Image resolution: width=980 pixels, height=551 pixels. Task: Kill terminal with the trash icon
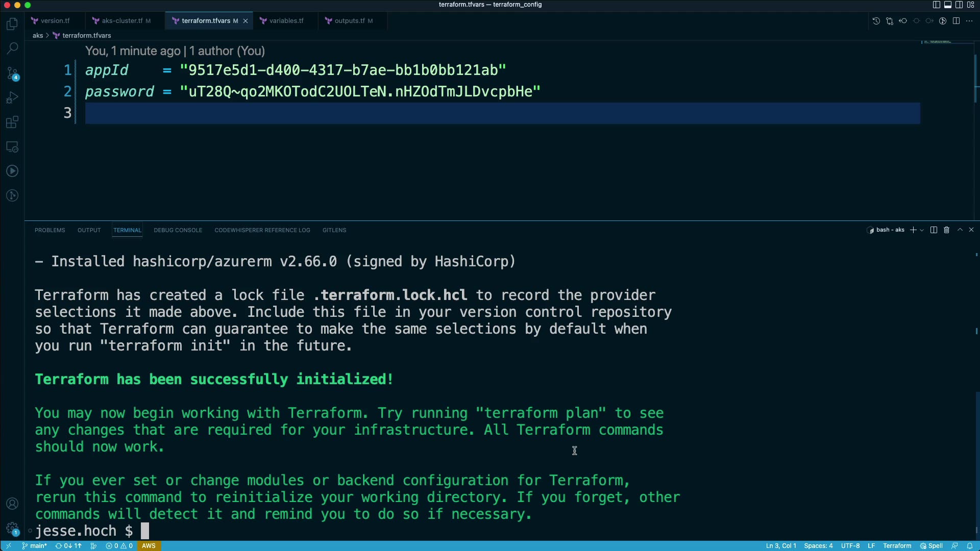(x=946, y=230)
